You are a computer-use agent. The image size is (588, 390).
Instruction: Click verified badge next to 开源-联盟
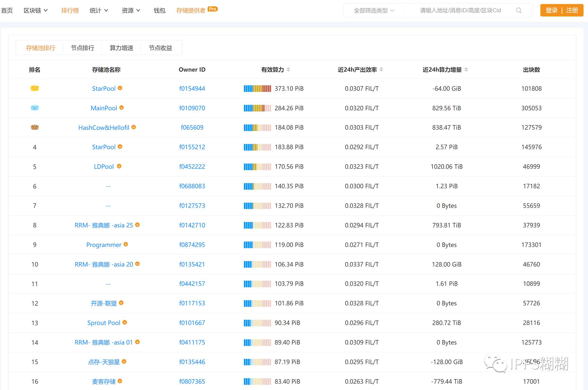(x=121, y=303)
